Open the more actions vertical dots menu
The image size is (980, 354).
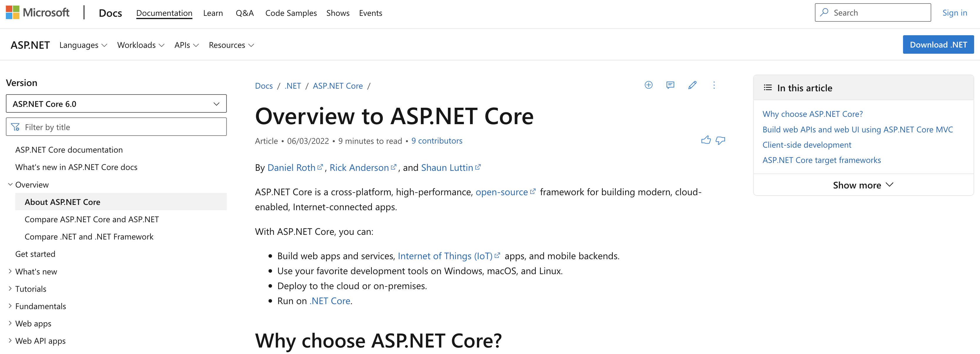tap(714, 85)
